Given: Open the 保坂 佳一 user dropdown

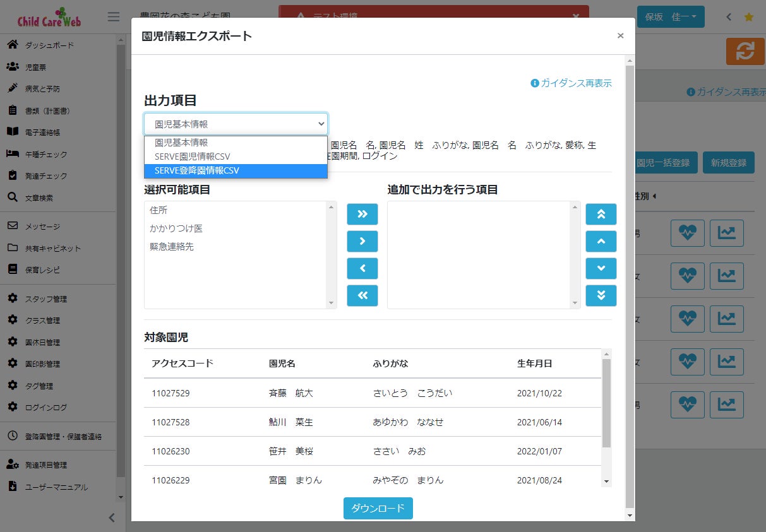Looking at the screenshot, I should (x=671, y=17).
